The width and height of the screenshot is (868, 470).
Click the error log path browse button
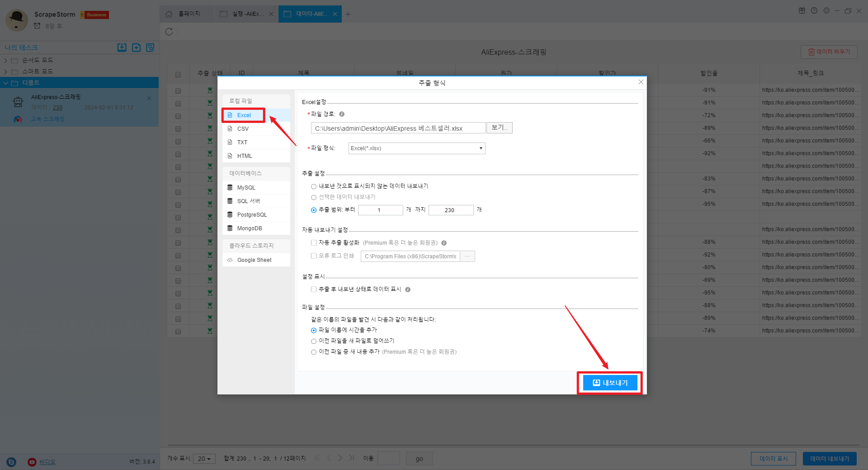tap(467, 256)
